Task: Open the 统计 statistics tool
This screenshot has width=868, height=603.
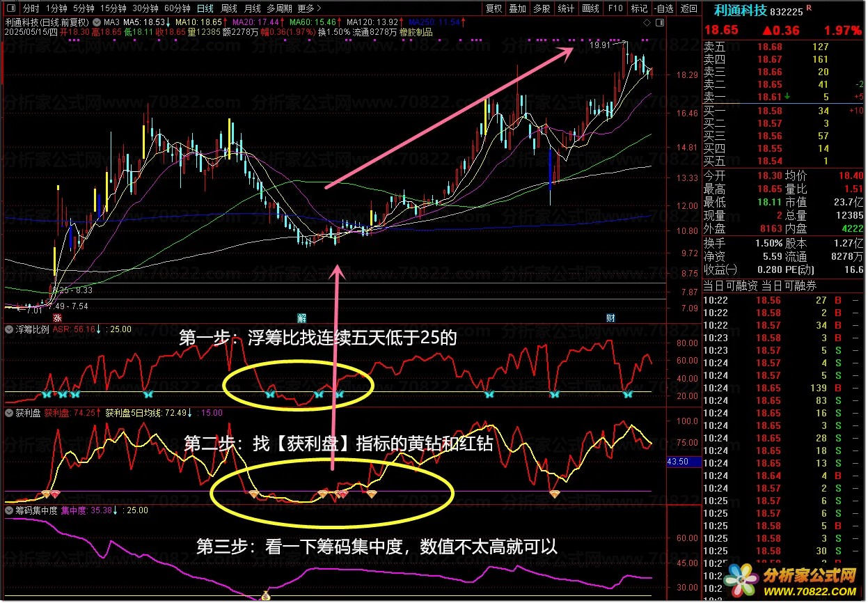Action: click(x=566, y=9)
